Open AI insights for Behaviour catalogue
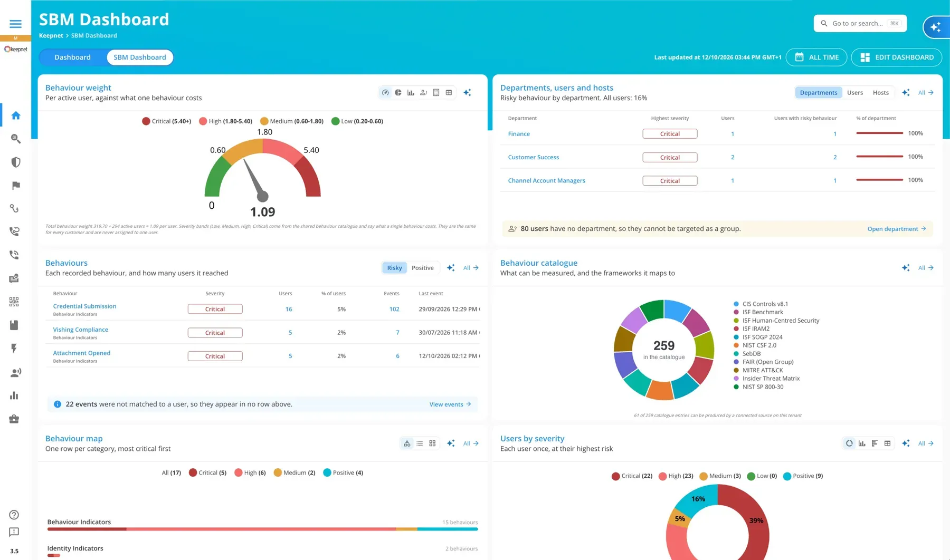The width and height of the screenshot is (950, 560). (x=906, y=268)
